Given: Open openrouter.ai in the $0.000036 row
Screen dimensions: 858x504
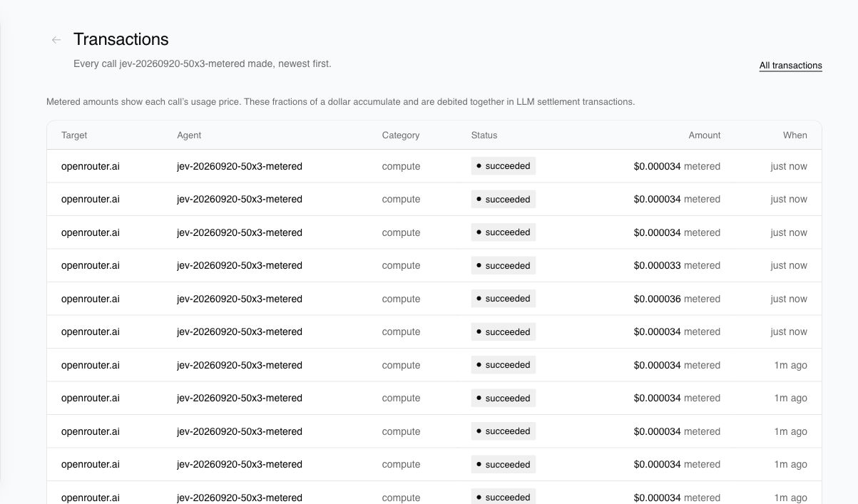Looking at the screenshot, I should point(91,299).
